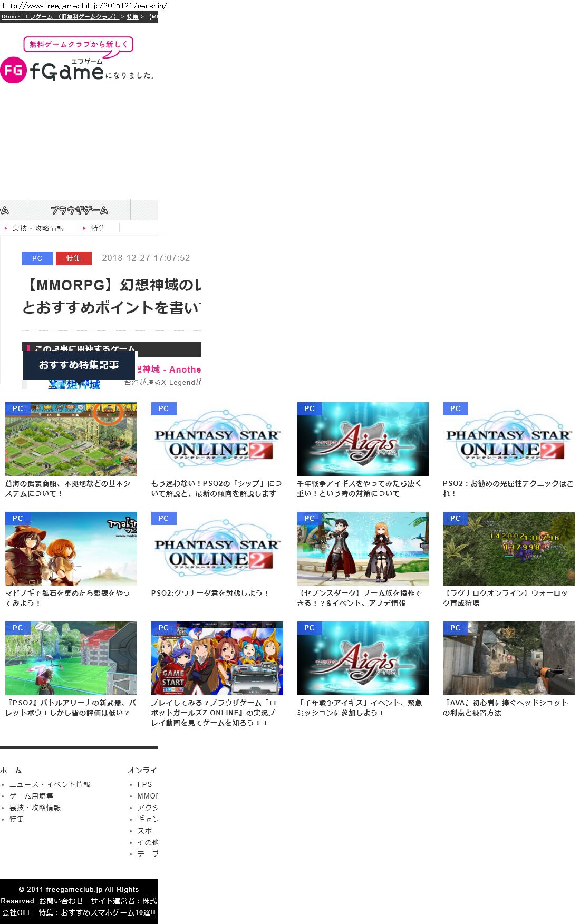This screenshot has height=924, width=580.
Task: Click PC badge on ラグナロクオンライン card
Action: pyautogui.click(x=455, y=518)
